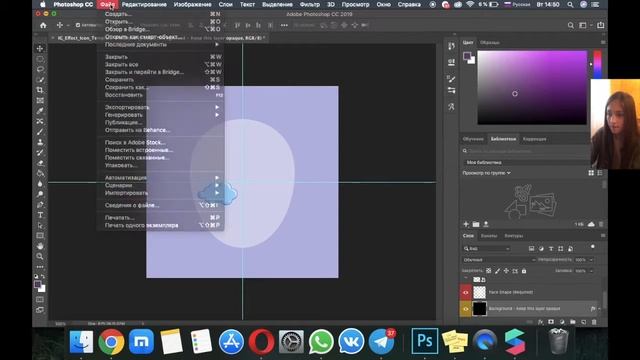Screen dimensions: 640x360
Task: Select the Paint Bucket tool
Action: click(40, 173)
